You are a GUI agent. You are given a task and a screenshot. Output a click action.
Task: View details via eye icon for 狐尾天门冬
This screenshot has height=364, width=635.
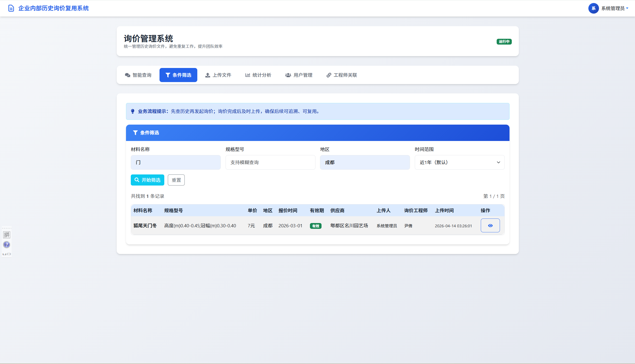point(490,226)
